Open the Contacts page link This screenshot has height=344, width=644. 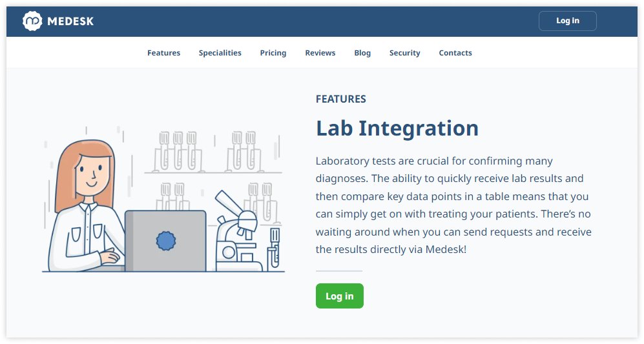(x=455, y=53)
